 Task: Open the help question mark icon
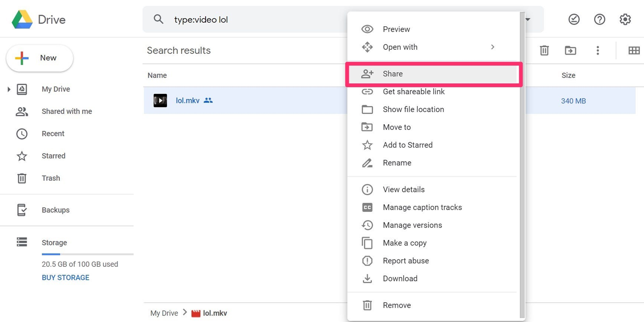[599, 20]
